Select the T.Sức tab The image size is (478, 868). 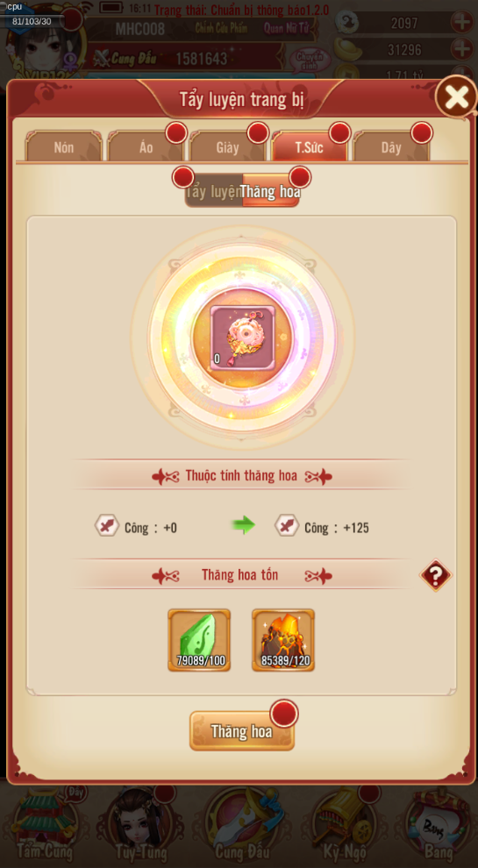pyautogui.click(x=309, y=147)
